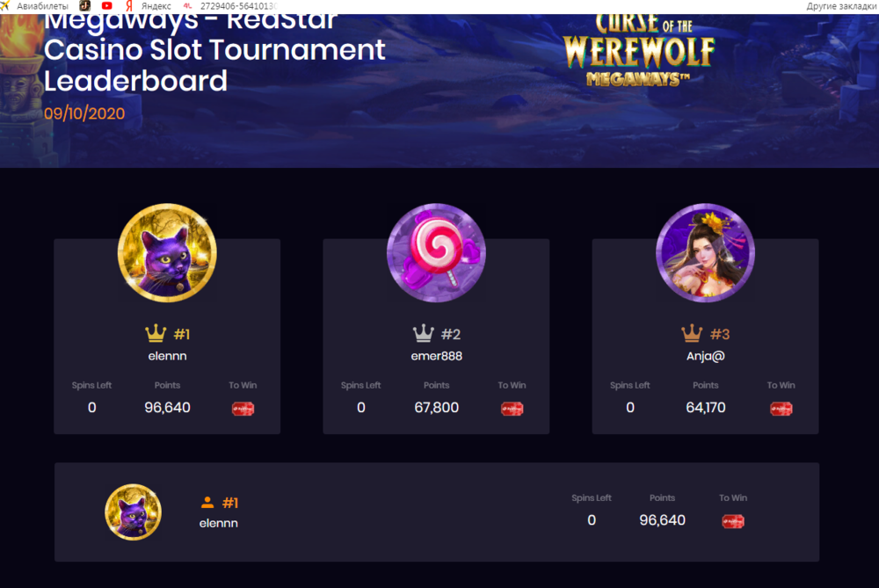879x588 pixels.
Task: Click the Curse of the Werewolf Megaways logo
Action: point(639,50)
